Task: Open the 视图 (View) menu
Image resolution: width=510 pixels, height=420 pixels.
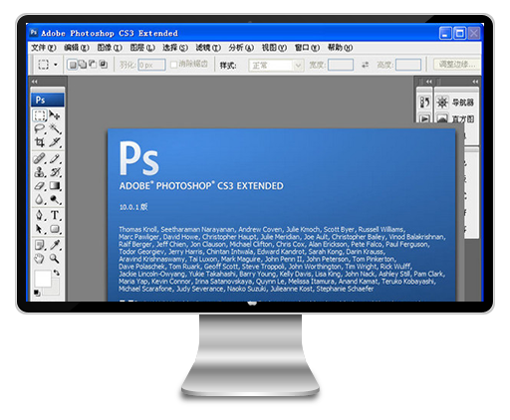Action: tap(274, 48)
